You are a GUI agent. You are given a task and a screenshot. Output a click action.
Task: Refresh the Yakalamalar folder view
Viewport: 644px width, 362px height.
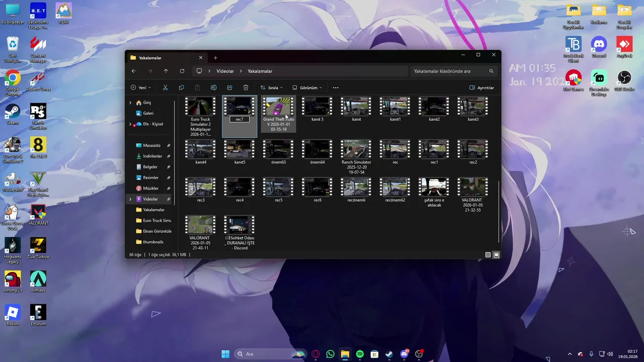[x=182, y=71]
